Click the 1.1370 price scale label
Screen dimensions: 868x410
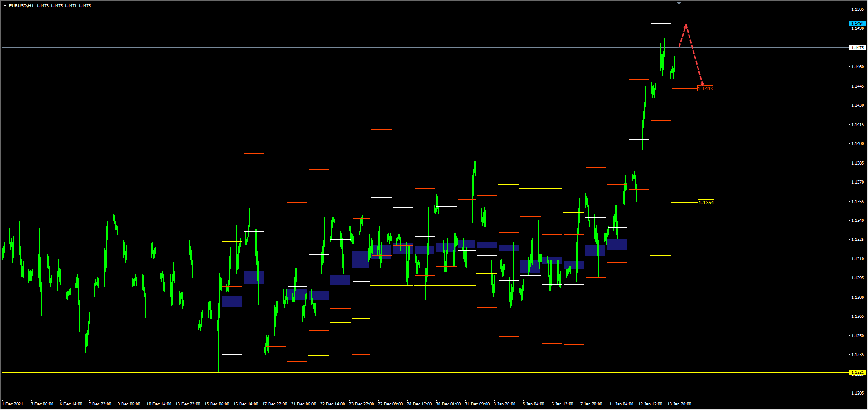click(858, 182)
